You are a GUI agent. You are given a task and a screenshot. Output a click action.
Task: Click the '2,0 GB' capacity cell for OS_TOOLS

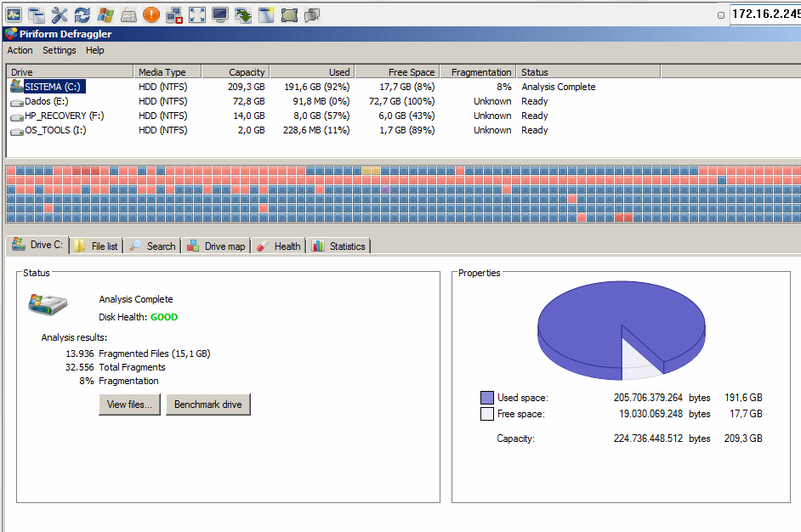[x=252, y=130]
